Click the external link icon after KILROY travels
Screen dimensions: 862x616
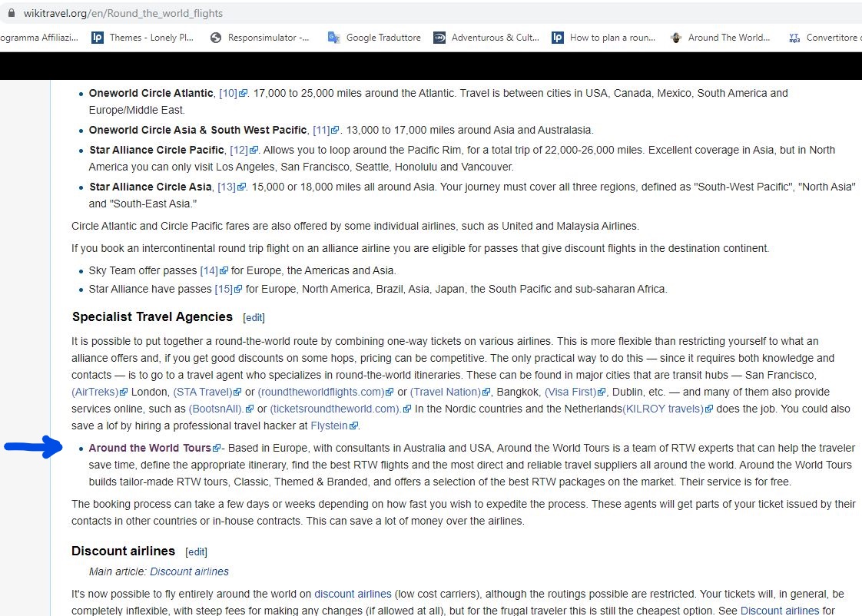pos(709,409)
